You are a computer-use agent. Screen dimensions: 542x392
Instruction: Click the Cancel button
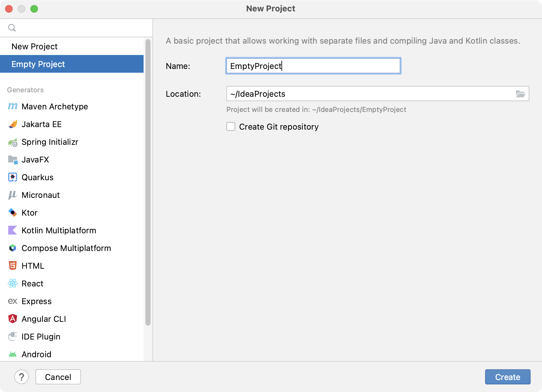pyautogui.click(x=58, y=377)
